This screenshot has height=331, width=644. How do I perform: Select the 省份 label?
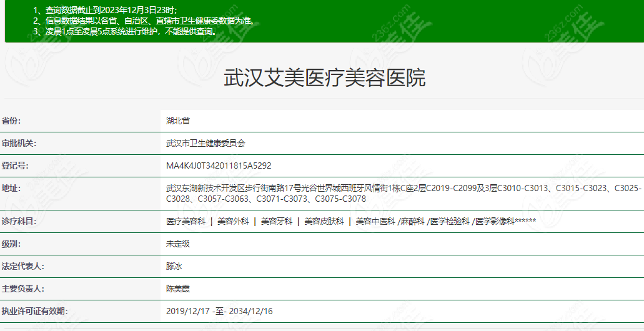[x=11, y=121]
